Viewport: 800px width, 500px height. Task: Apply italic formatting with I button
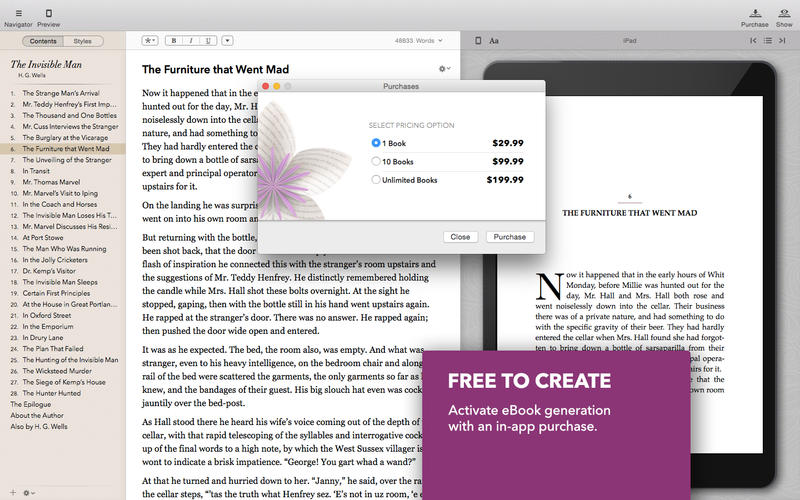tap(191, 40)
